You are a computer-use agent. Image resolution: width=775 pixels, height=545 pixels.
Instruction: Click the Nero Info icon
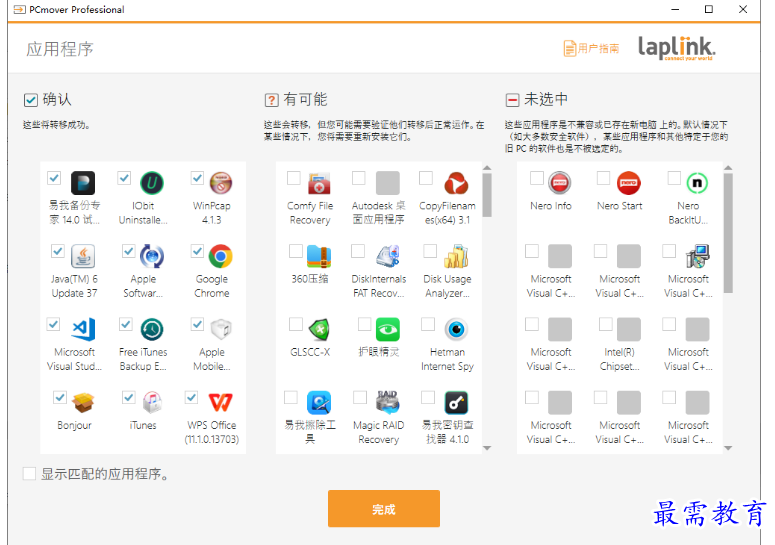560,183
